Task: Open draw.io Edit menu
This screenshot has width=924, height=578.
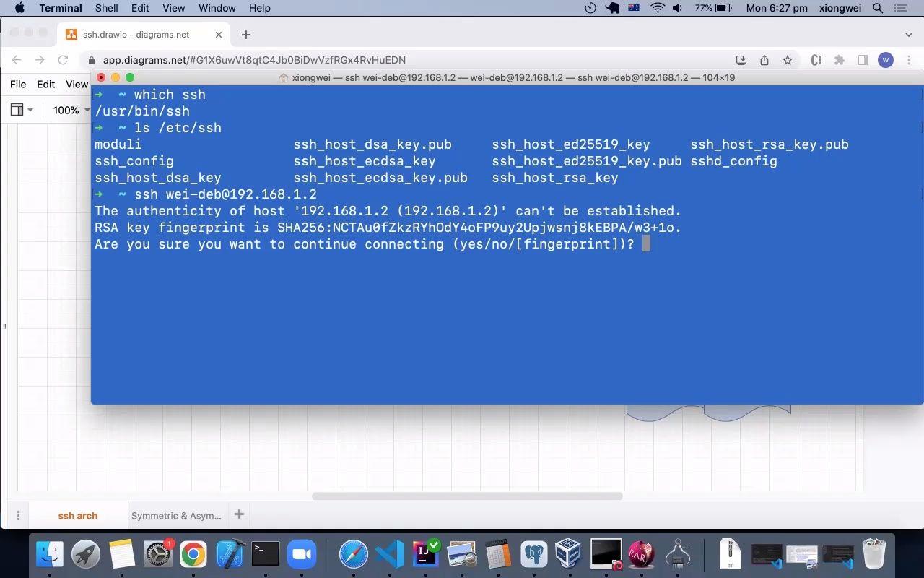Action: (x=46, y=84)
